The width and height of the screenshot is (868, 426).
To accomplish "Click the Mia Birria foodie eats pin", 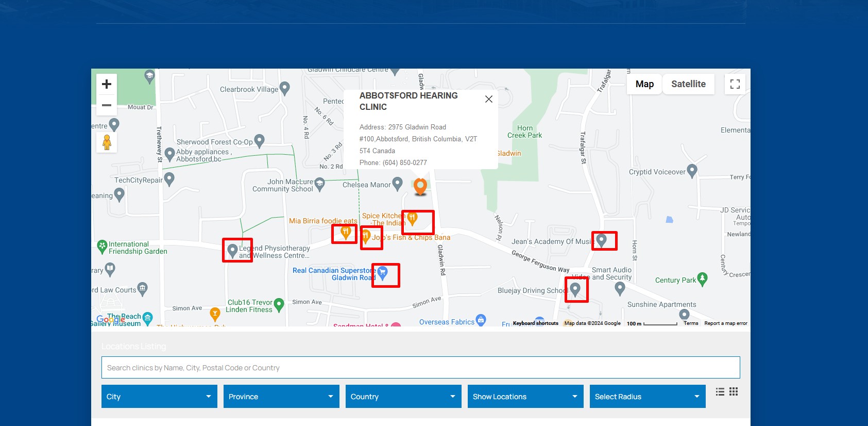I will pos(346,232).
